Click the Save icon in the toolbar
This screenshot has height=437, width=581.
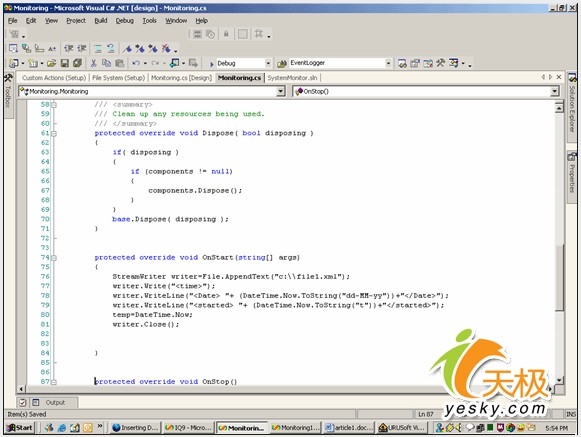(x=64, y=63)
